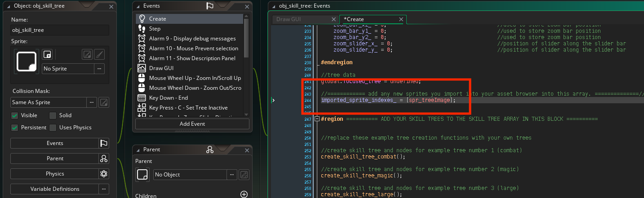Collapse the ADD YOUR SKILL TREES region fold
The image size is (644, 198).
(317, 119)
